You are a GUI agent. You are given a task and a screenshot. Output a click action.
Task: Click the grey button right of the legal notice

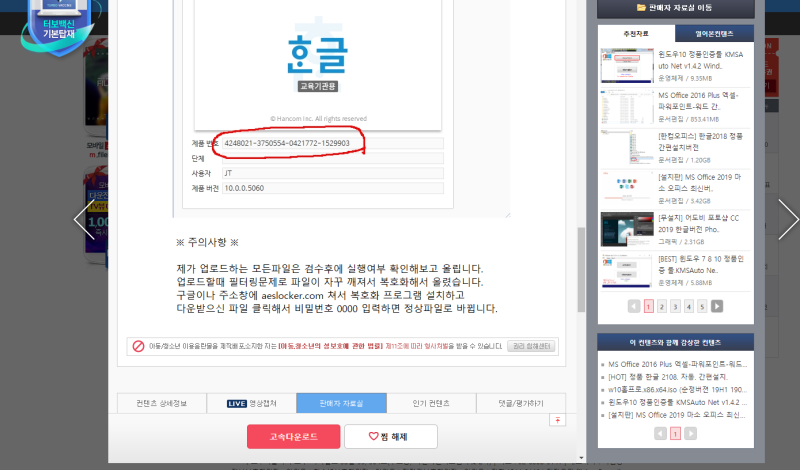[531, 346]
